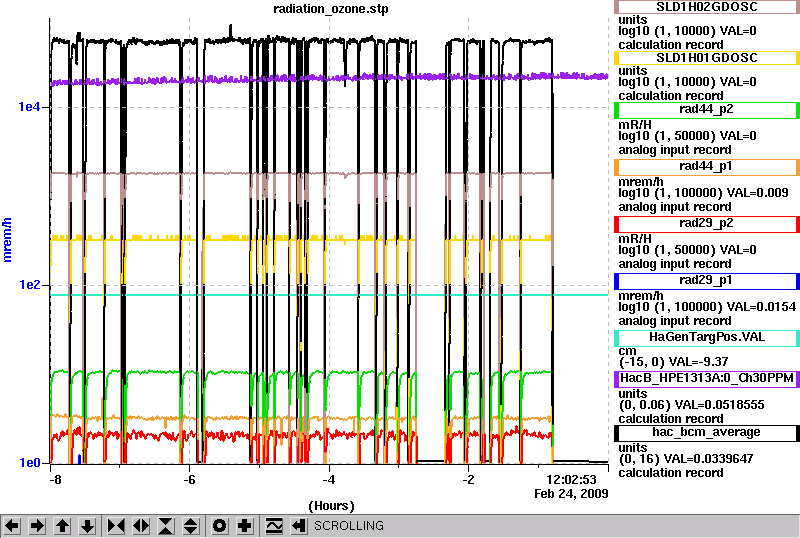Click the (Hours) x-axis title
The width and height of the screenshot is (800, 538).
pyautogui.click(x=331, y=506)
